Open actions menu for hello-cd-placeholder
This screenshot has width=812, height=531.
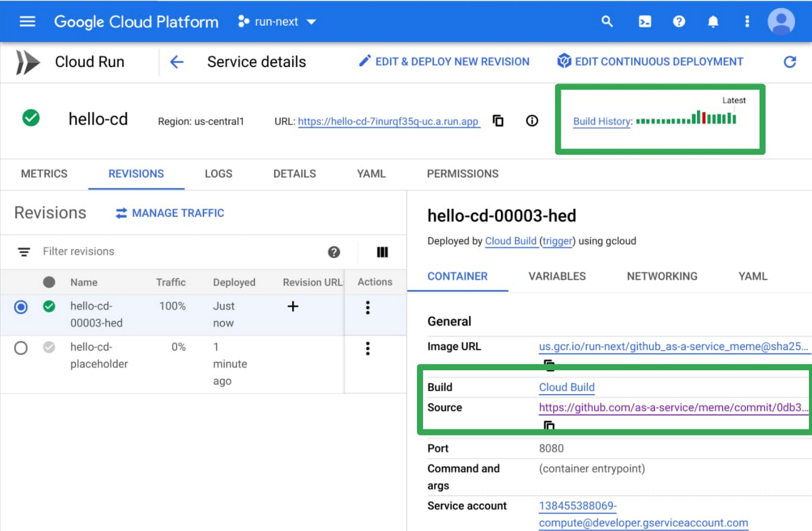coord(367,348)
